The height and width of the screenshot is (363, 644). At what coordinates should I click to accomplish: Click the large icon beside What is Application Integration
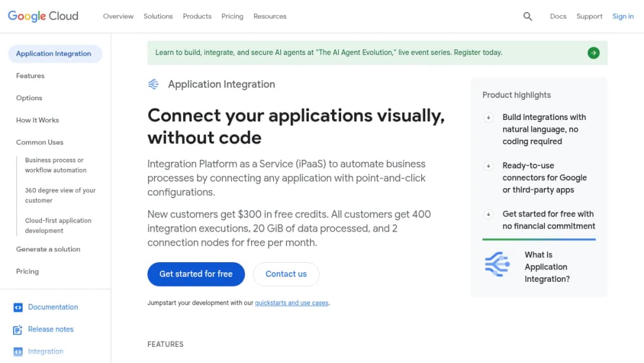[497, 264]
